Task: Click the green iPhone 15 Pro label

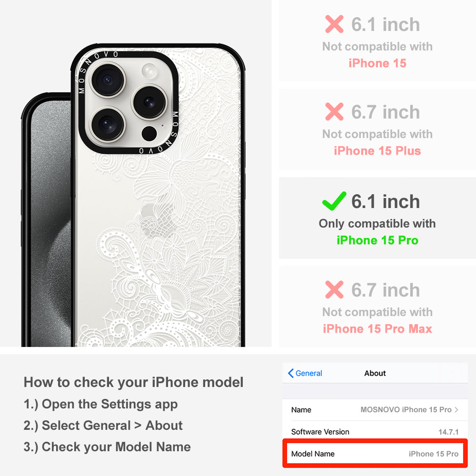Action: click(x=377, y=240)
